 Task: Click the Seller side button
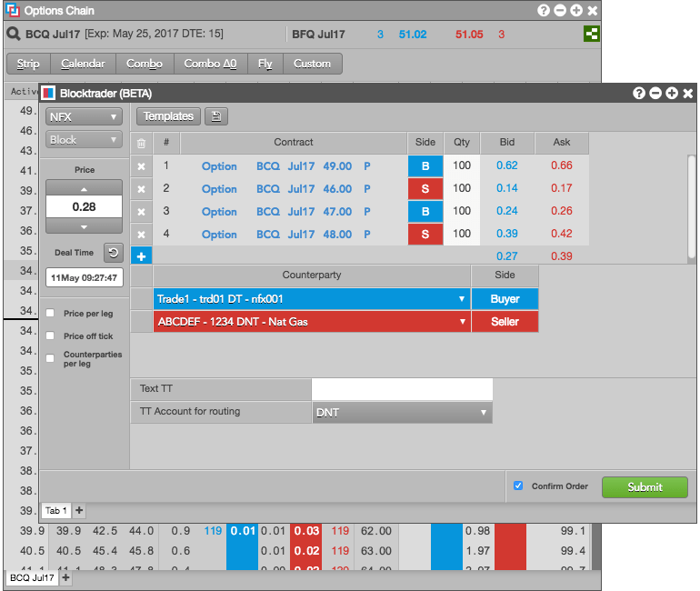505,322
